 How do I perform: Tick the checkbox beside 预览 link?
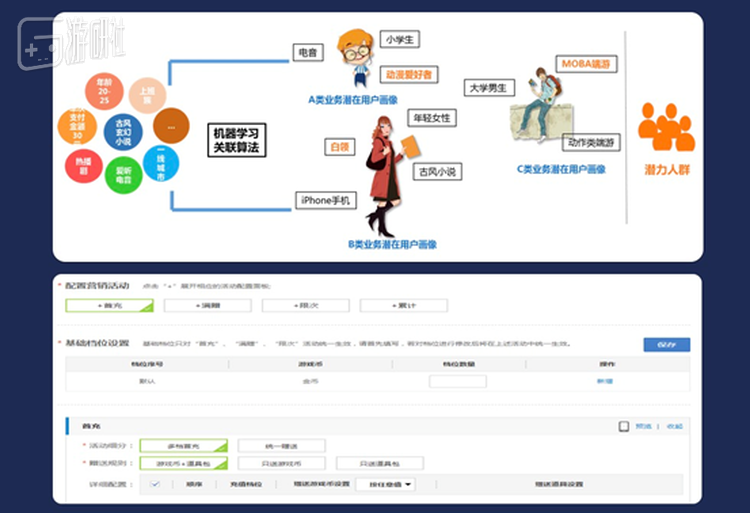pos(625,425)
